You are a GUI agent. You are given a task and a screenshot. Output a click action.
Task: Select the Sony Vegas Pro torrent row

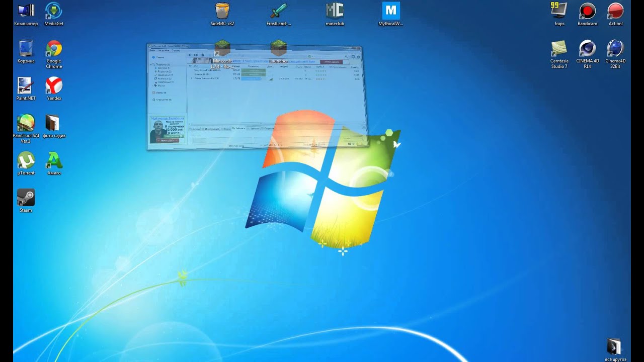pyautogui.click(x=274, y=70)
